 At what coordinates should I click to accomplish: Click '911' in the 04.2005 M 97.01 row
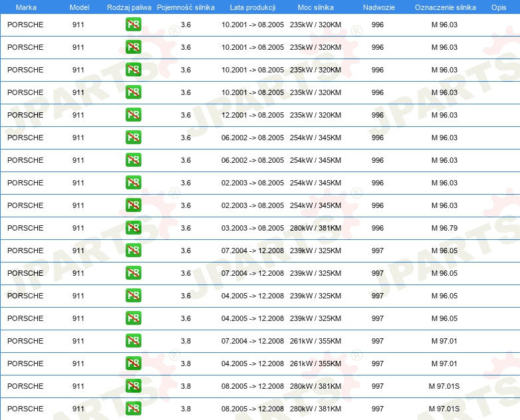[x=78, y=364]
